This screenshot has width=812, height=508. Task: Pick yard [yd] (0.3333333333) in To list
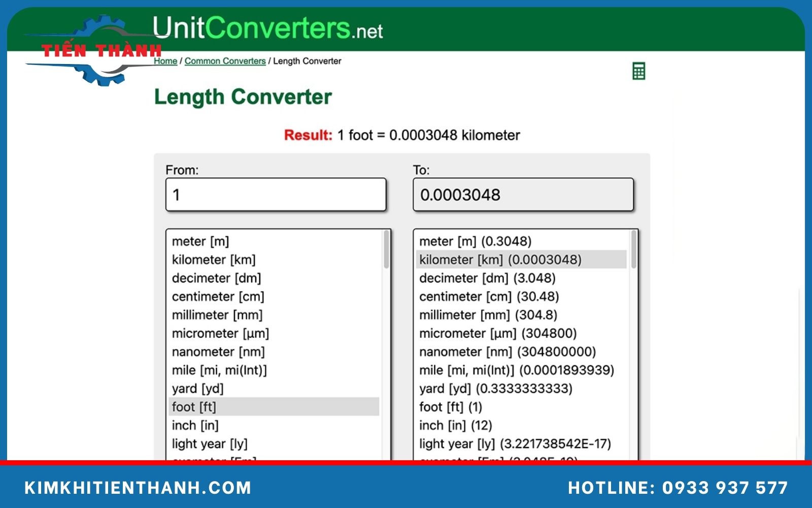coord(495,389)
